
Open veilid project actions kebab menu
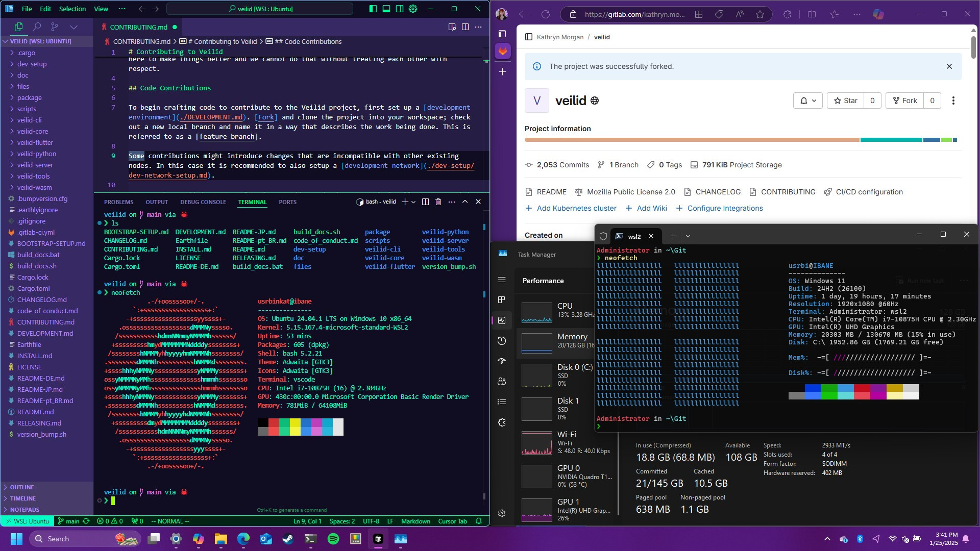[953, 101]
